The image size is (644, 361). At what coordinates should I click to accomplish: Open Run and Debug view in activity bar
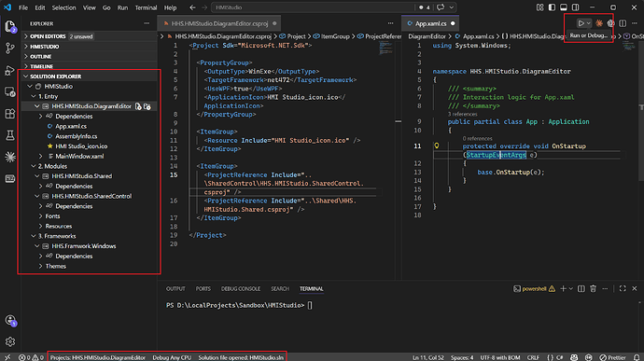pos(10,70)
